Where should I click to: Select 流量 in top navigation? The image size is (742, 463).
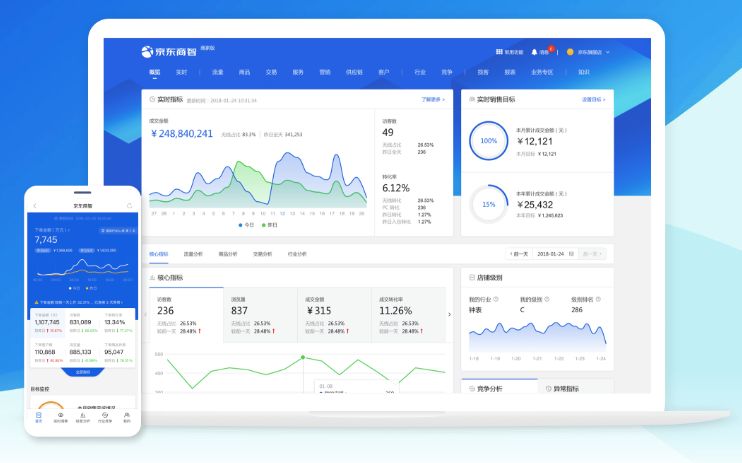pos(217,72)
